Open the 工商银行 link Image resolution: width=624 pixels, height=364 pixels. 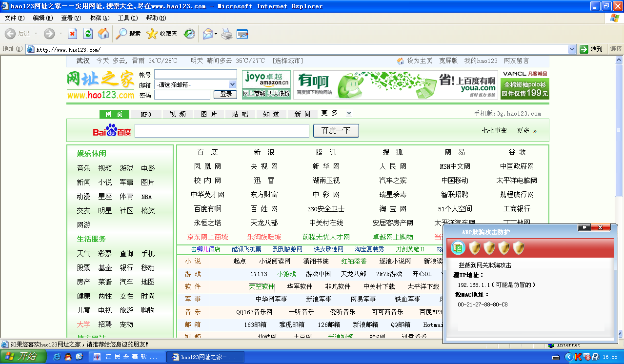(517, 209)
